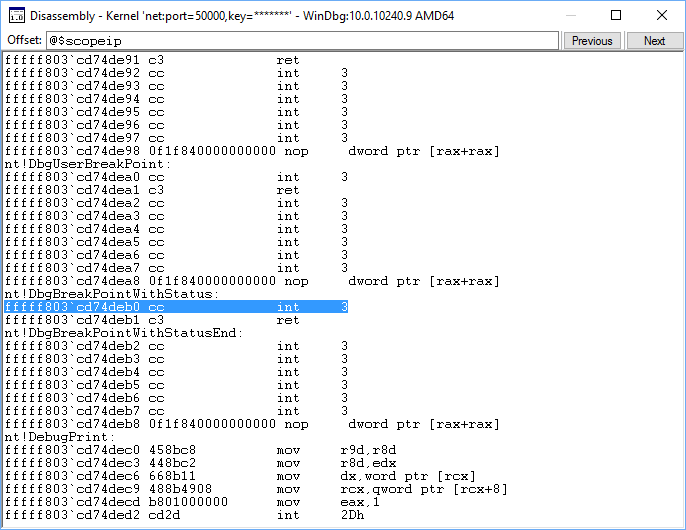Select line fffff803`cd74dea0 int 3
686x530 pixels.
[x=176, y=177]
